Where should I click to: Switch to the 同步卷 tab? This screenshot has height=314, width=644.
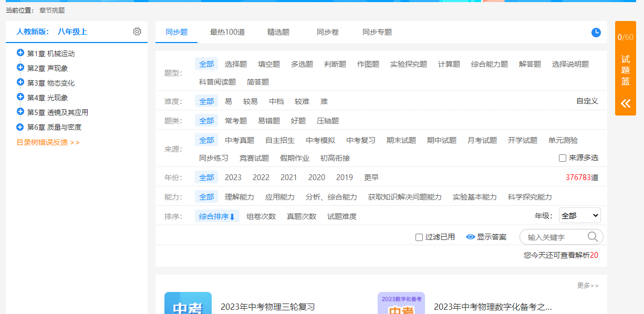328,32
